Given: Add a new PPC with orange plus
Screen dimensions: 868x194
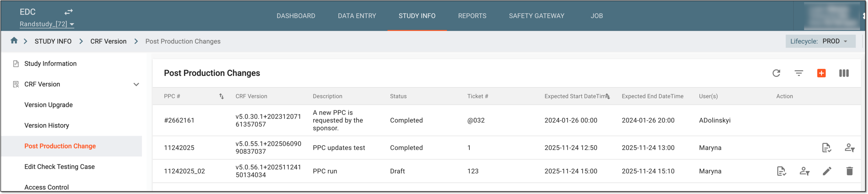Looking at the screenshot, I should 821,73.
